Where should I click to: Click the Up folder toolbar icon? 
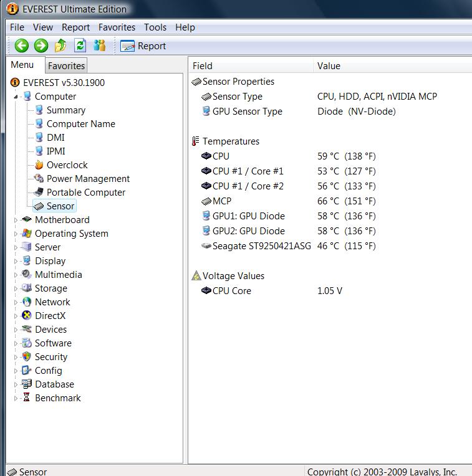60,45
